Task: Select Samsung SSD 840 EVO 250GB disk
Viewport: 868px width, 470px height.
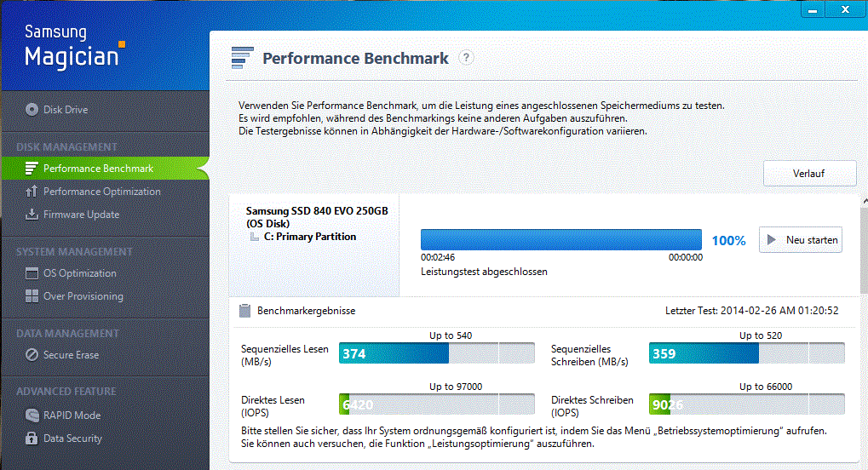Action: 317,217
